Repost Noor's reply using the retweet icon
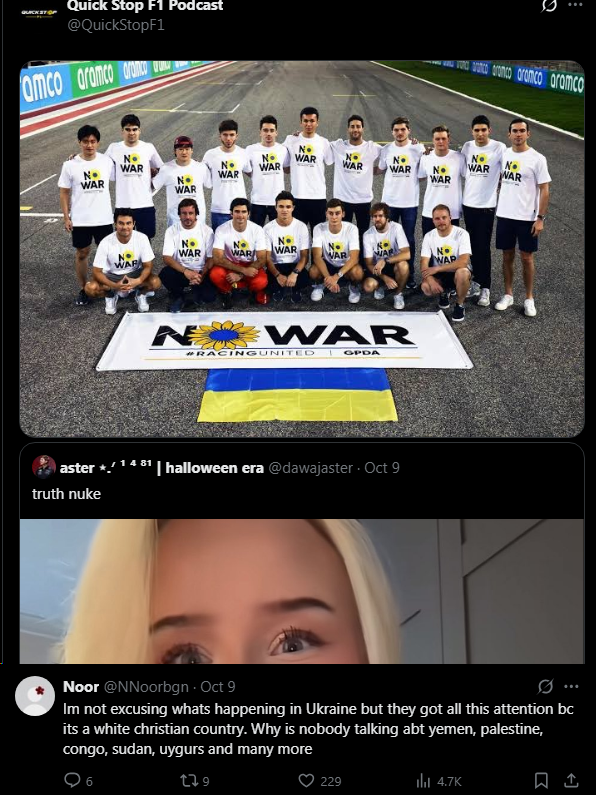 point(189,780)
